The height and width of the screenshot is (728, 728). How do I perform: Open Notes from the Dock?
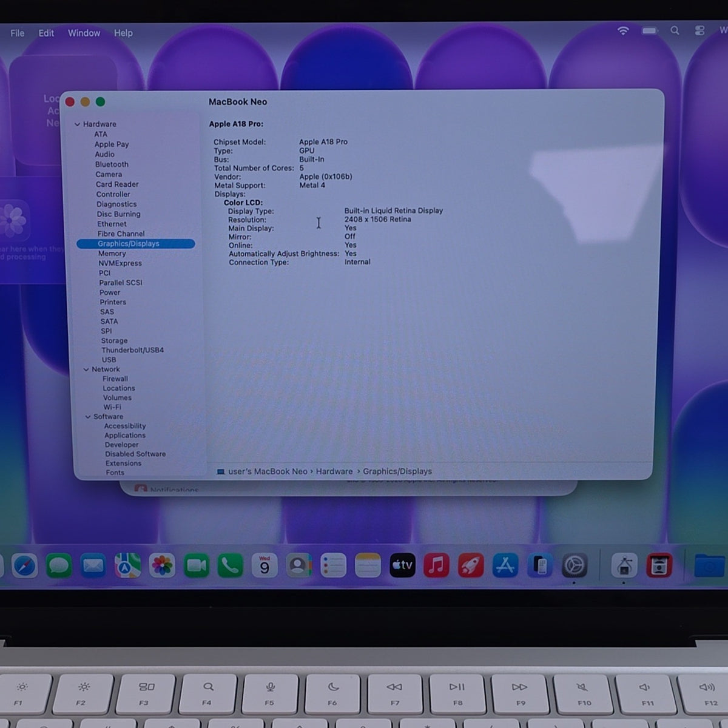(368, 566)
